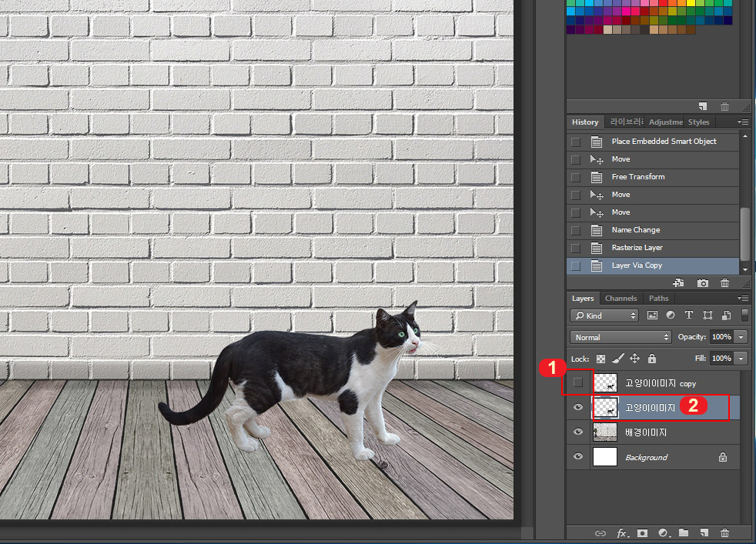756x544 pixels.
Task: Delete layer with Layers panel trash
Action: pyautogui.click(x=724, y=532)
